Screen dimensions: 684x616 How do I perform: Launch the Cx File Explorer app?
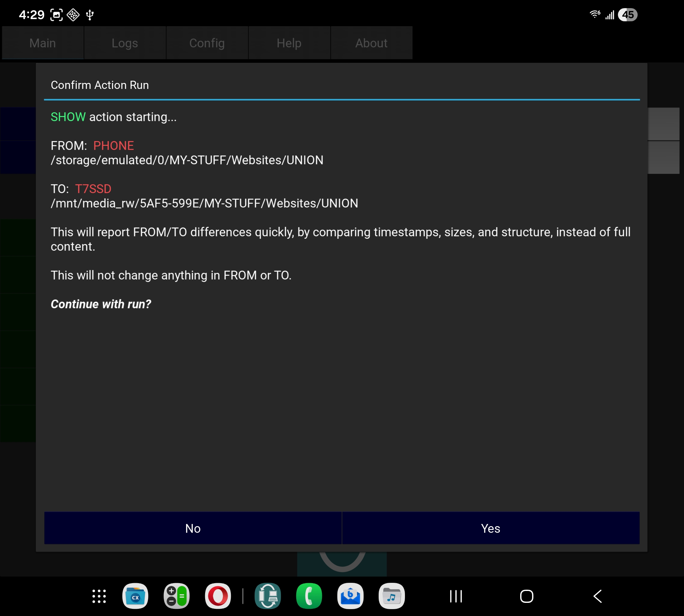click(x=135, y=596)
